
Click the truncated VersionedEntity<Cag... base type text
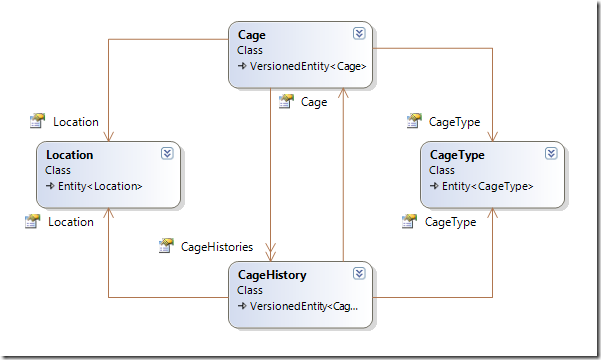304,306
